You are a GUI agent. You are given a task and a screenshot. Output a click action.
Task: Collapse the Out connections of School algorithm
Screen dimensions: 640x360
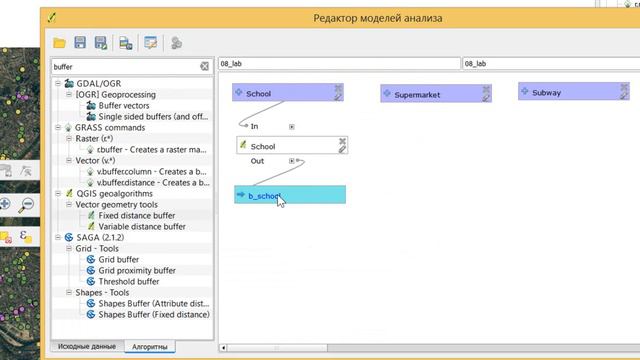pos(291,161)
